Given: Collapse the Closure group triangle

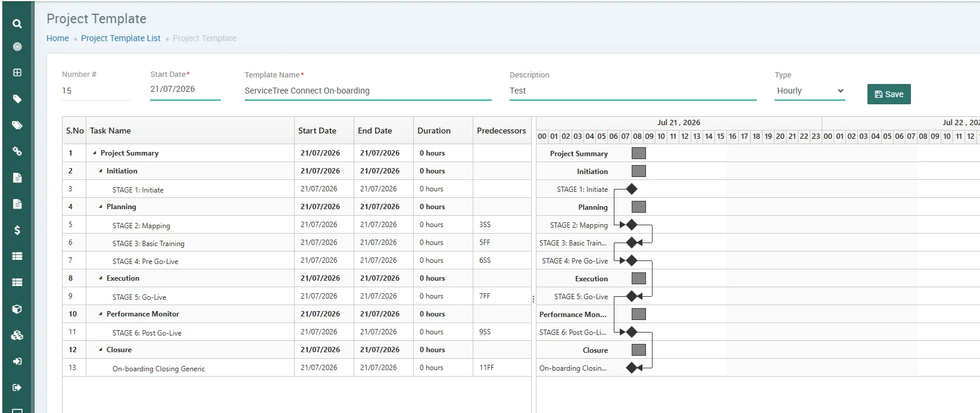Looking at the screenshot, I should click(x=101, y=350).
